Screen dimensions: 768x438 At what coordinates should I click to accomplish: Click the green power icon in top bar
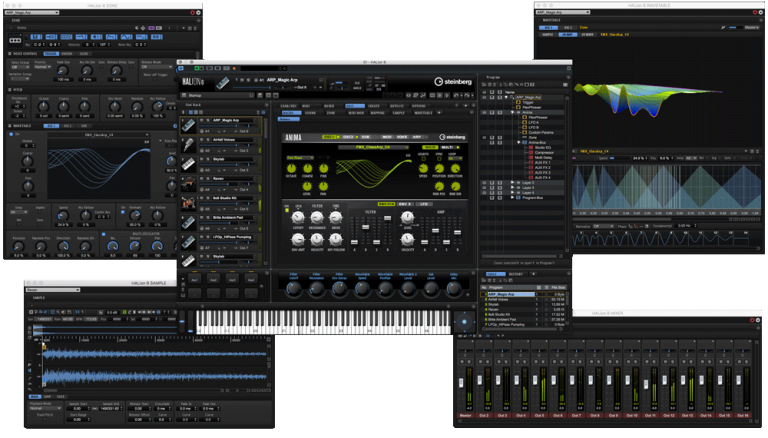coord(197,69)
